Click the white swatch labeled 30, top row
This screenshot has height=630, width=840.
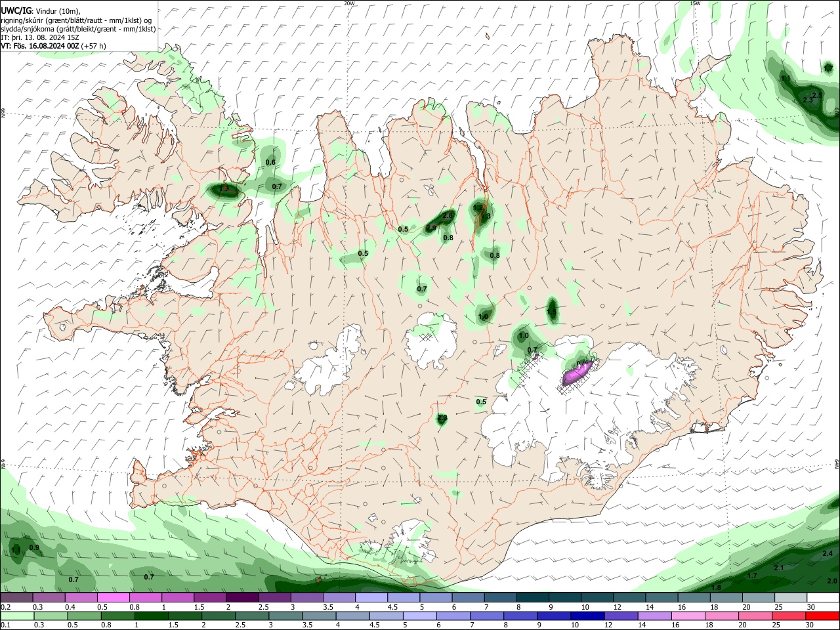pos(823,598)
